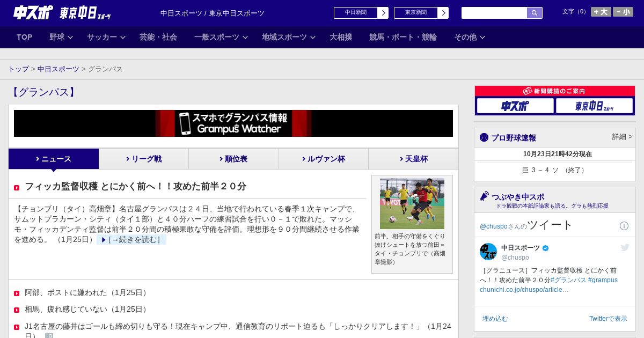Select the ニュース tab
This screenshot has width=644, height=338.
54,159
